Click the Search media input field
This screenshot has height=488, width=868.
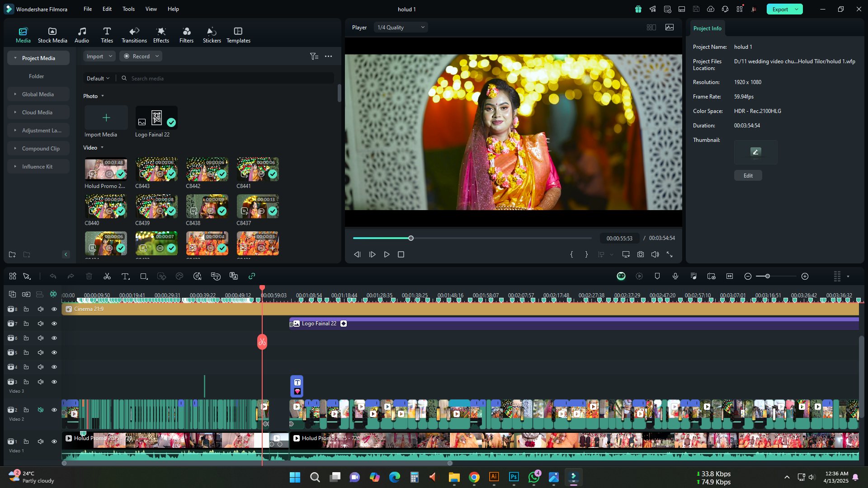[x=231, y=78]
